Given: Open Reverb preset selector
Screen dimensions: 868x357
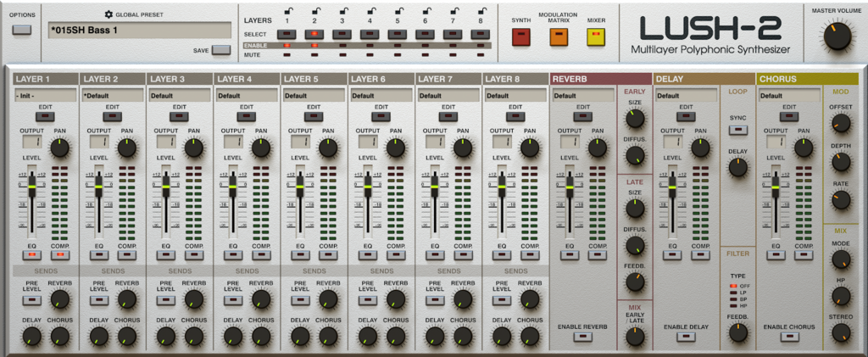Looking at the screenshot, I should (583, 95).
